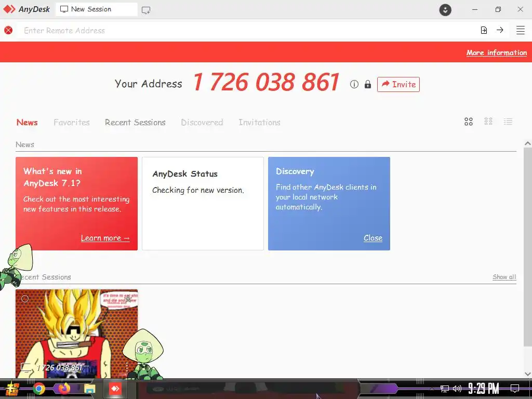Open the More information link
The image size is (532, 399).
tap(496, 52)
